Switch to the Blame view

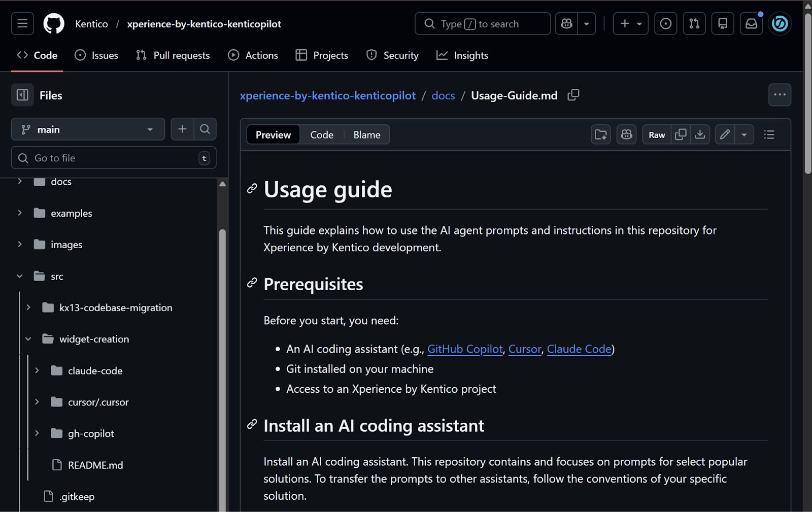tap(366, 135)
